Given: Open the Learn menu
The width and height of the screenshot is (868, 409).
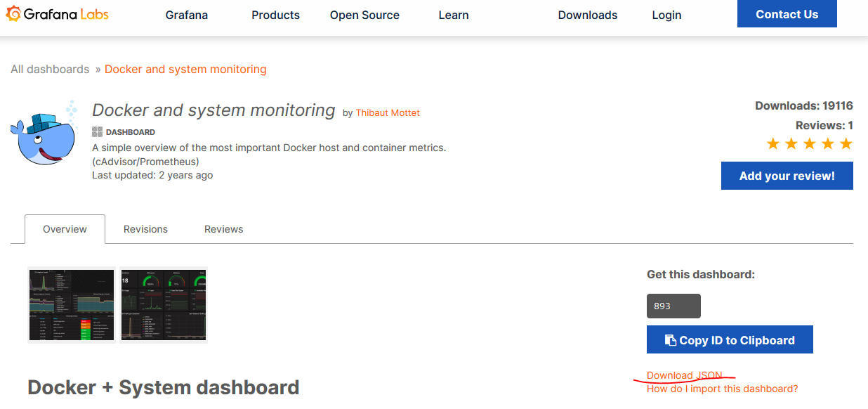Looking at the screenshot, I should coord(454,15).
